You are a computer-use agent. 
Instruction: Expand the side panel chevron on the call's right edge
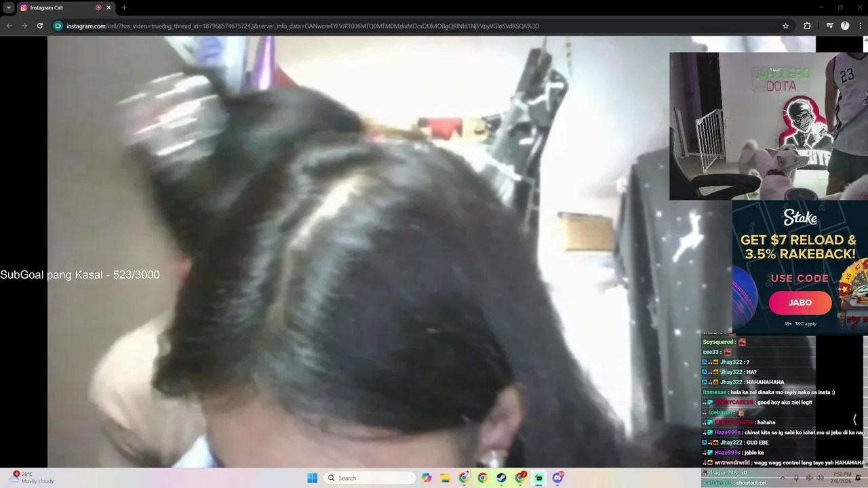click(x=854, y=420)
